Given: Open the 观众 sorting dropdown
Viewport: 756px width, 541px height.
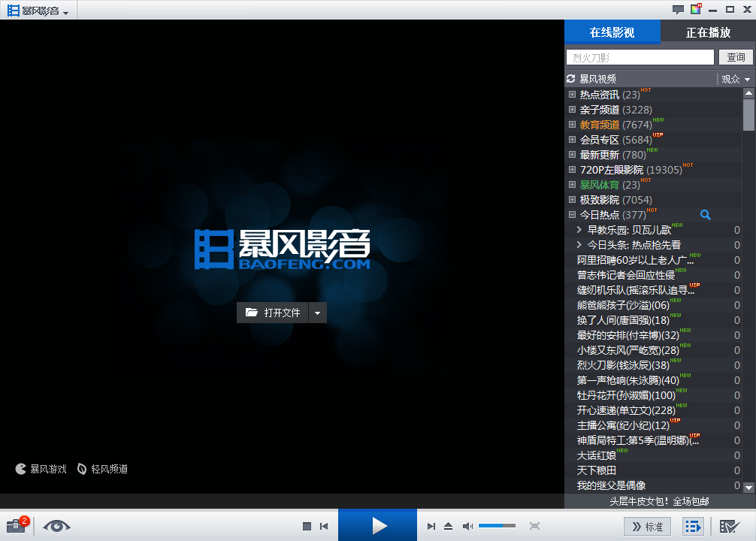Looking at the screenshot, I should [x=734, y=78].
